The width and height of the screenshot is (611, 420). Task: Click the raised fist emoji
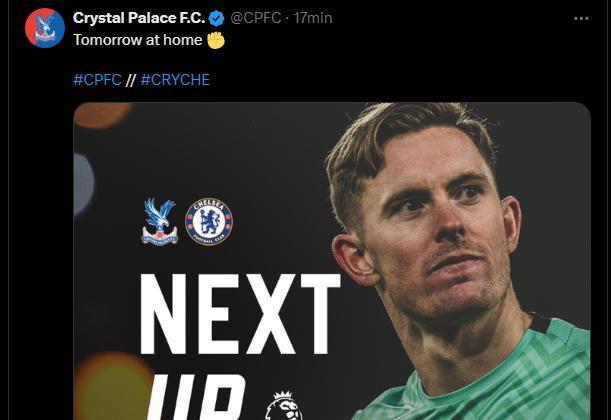click(216, 40)
